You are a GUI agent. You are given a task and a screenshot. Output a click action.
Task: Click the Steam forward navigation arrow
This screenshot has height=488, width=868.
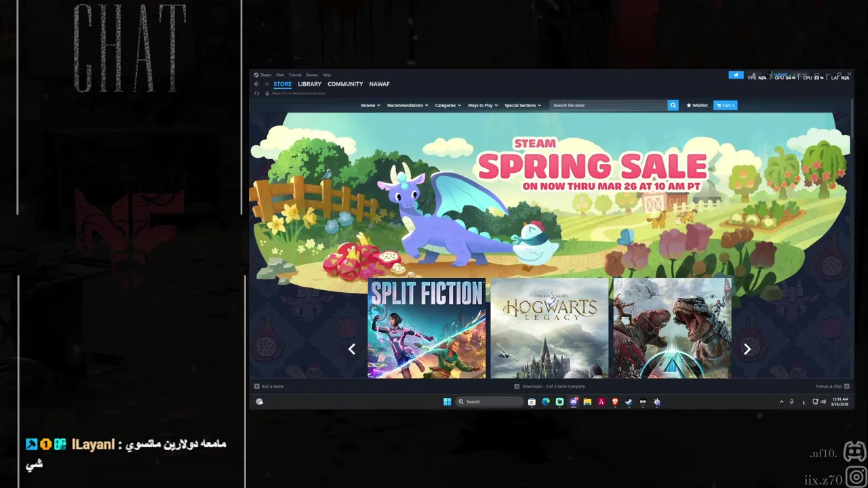coord(266,84)
